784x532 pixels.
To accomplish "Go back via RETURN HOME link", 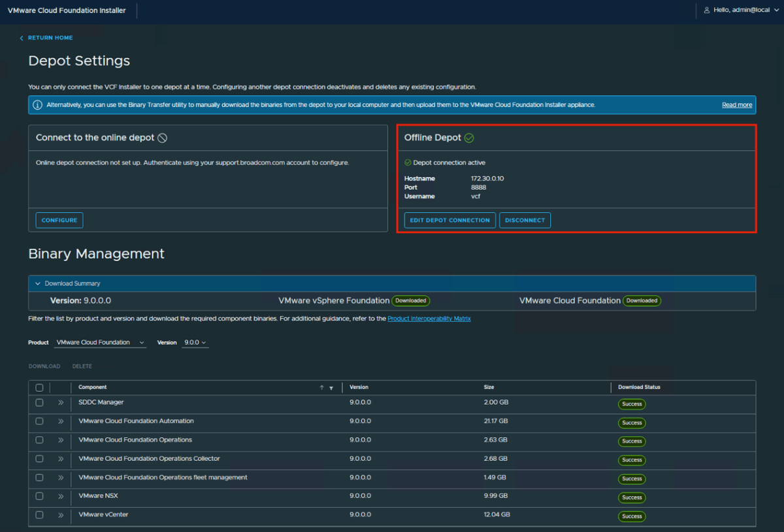I will tap(50, 38).
